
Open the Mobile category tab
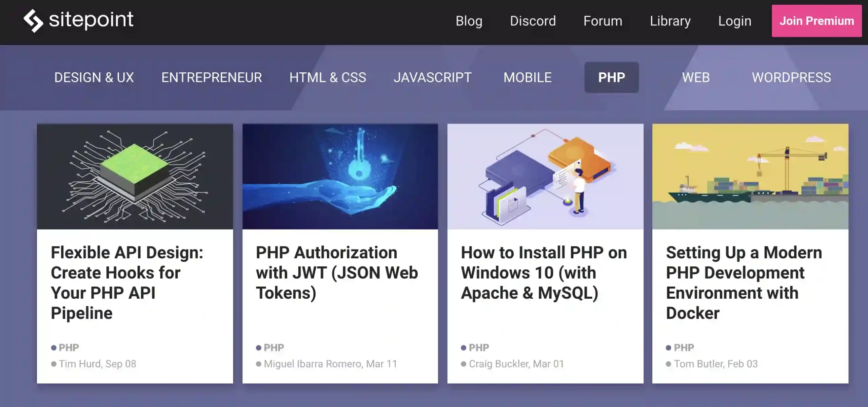[x=528, y=77]
